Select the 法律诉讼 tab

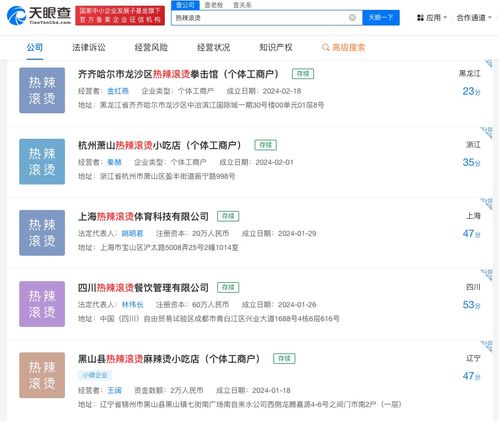click(x=89, y=47)
